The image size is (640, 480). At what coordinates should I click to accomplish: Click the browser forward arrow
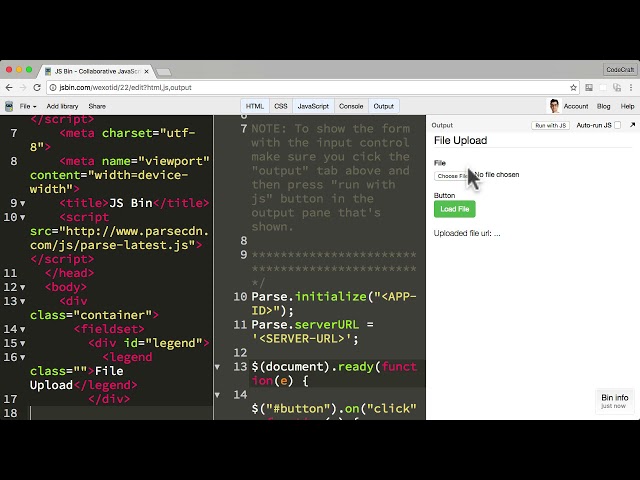click(x=23, y=87)
